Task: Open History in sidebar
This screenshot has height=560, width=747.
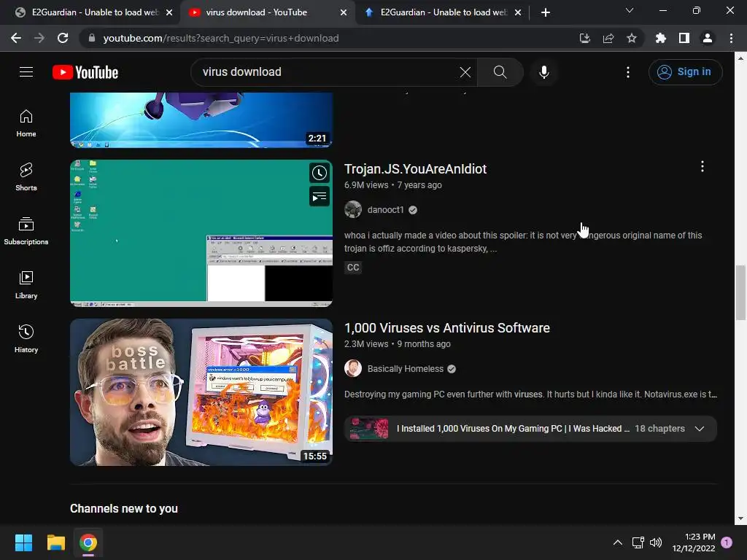Action: click(26, 338)
